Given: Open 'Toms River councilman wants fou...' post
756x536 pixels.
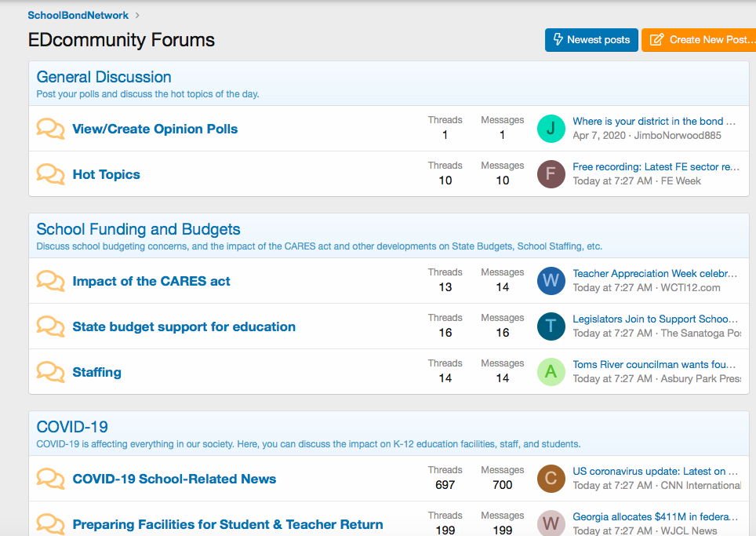Looking at the screenshot, I should pyautogui.click(x=654, y=364).
